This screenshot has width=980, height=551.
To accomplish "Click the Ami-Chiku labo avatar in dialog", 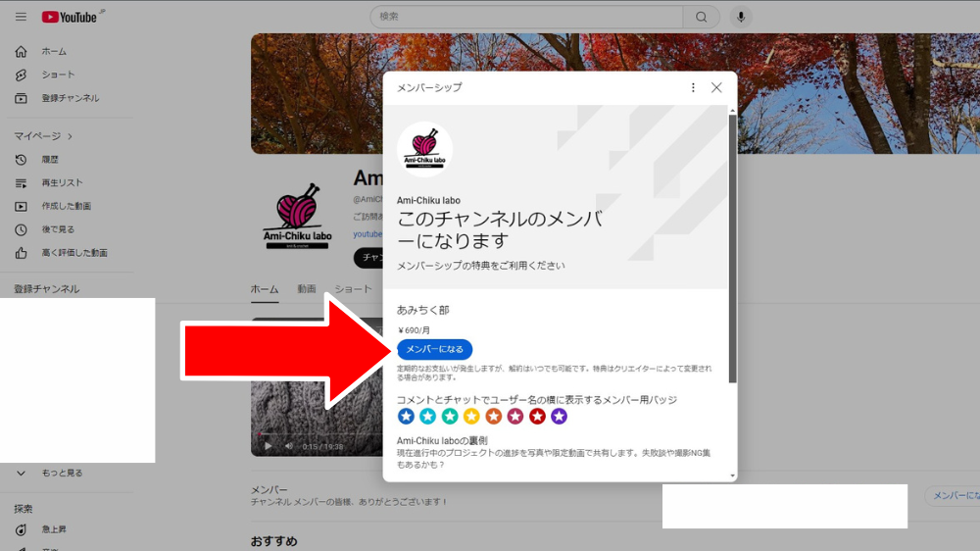I will (x=425, y=149).
